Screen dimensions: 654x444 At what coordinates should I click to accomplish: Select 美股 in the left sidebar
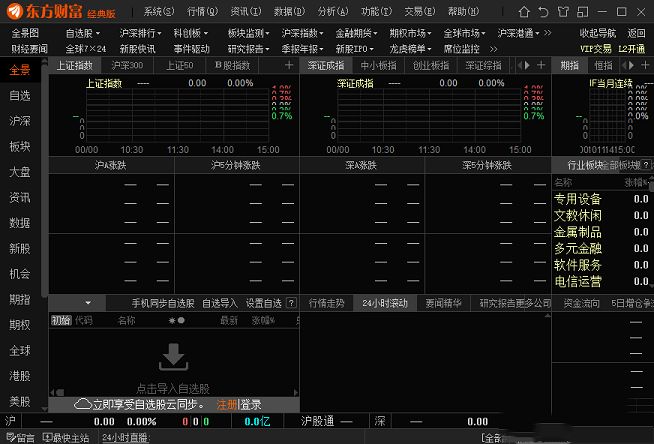[20, 401]
